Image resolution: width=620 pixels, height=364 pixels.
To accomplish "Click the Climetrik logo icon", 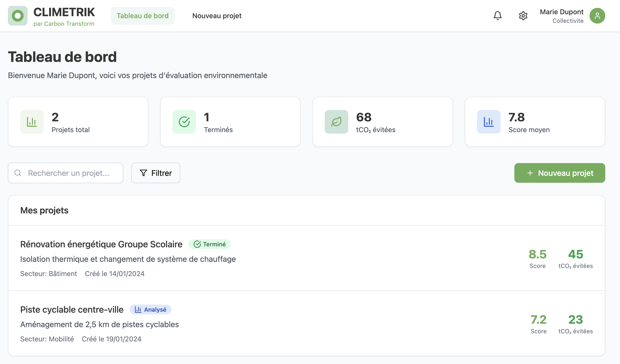I will point(17,16).
